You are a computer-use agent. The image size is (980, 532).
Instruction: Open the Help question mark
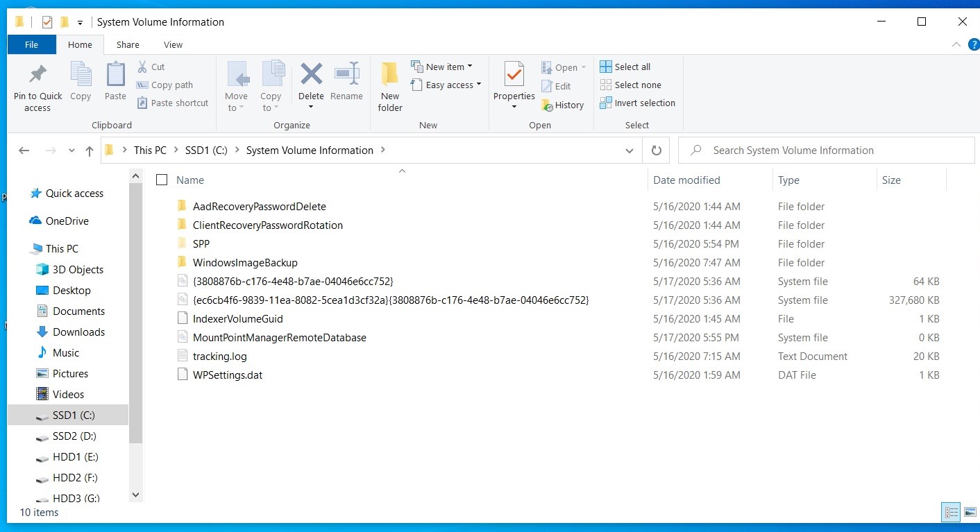[974, 44]
